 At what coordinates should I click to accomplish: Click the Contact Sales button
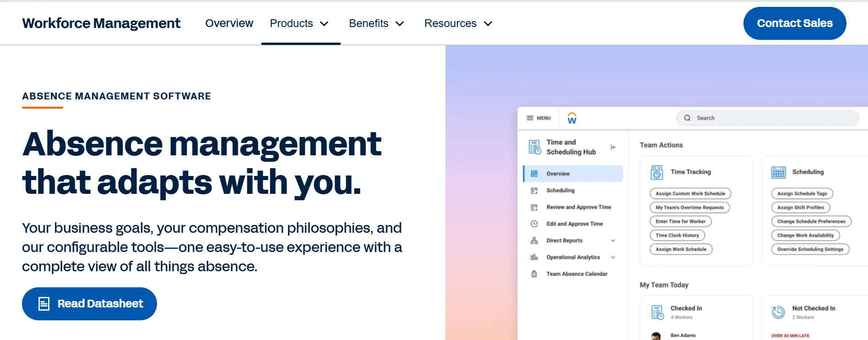pyautogui.click(x=795, y=23)
